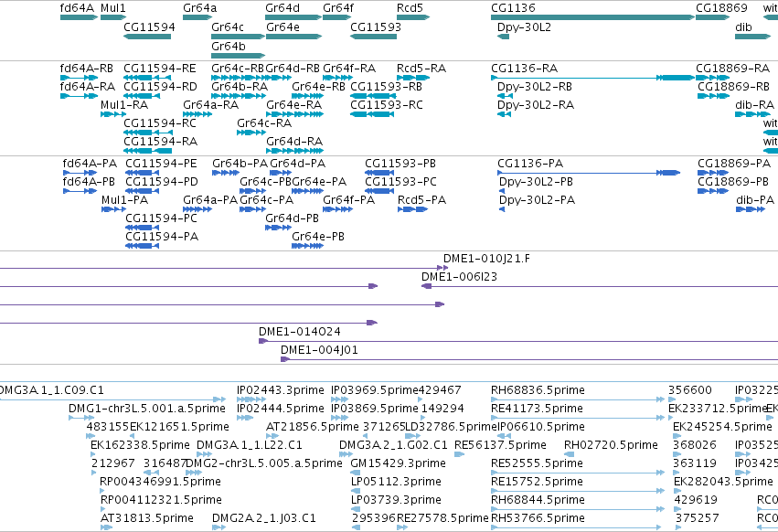The image size is (778, 532).
Task: Select protein CG11594-PD
Action: [162, 182]
